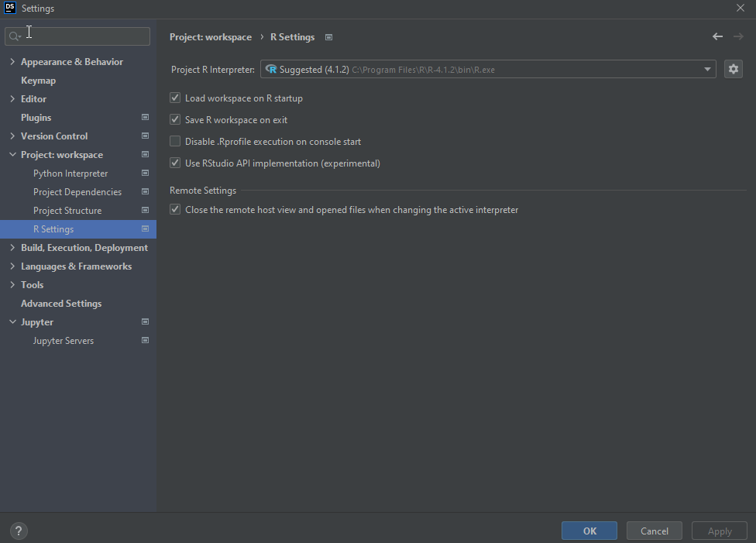Enable Disable .Rprofile execution on console start
Screen dimensions: 756x543
(174, 141)
